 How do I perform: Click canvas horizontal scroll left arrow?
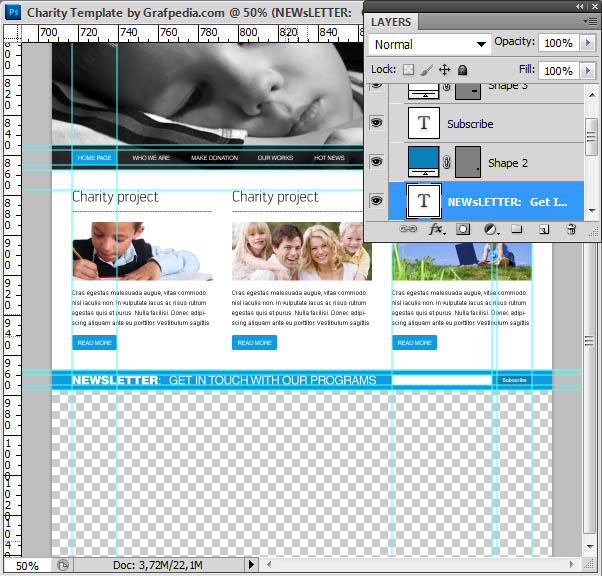point(269,564)
